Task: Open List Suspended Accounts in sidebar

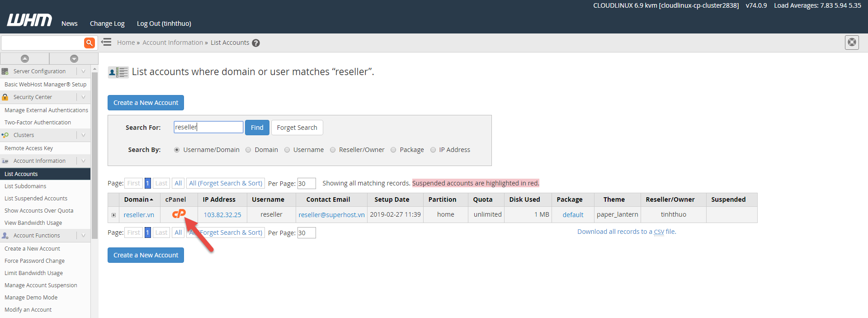Action: point(36,198)
